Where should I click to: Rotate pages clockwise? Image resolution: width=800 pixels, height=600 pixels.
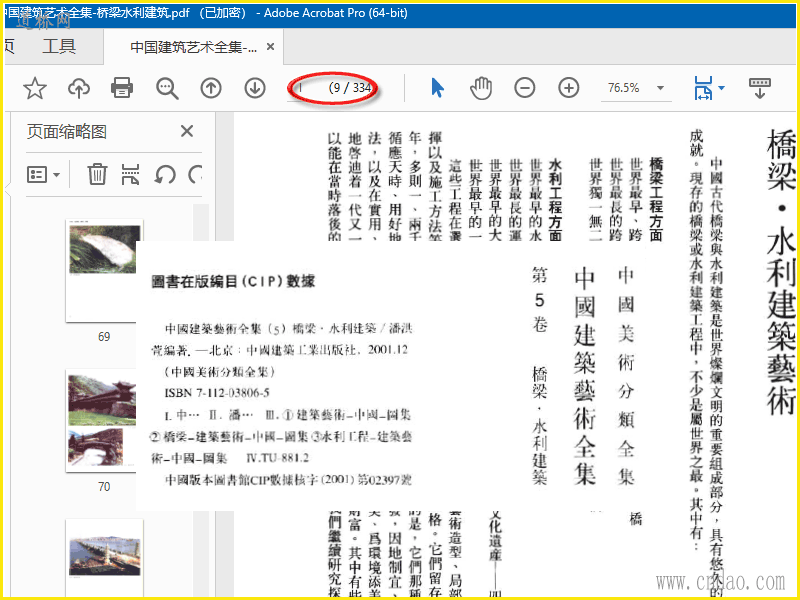point(195,174)
